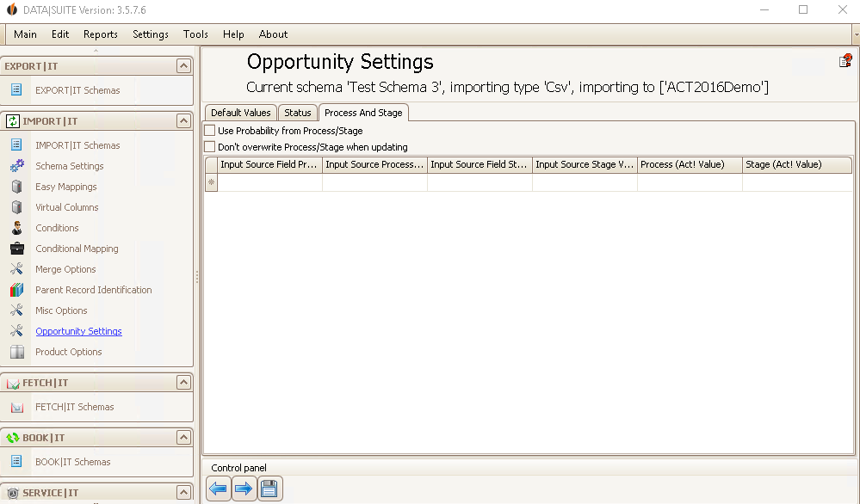Go to Merge Options
This screenshot has width=860, height=504.
pyautogui.click(x=65, y=269)
